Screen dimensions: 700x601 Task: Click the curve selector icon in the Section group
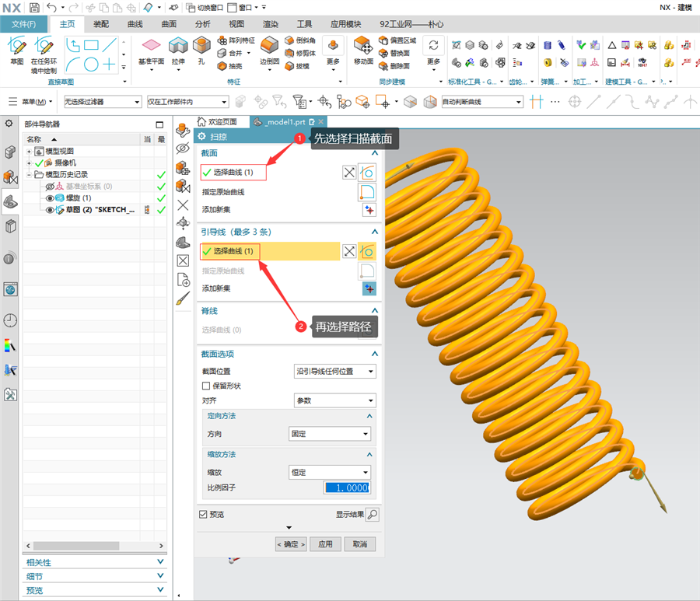pos(367,173)
